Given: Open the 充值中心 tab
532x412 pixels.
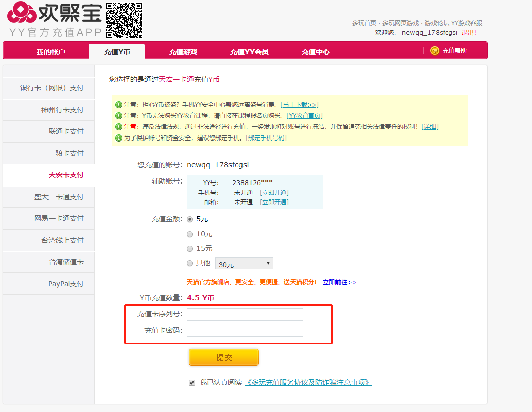Looking at the screenshot, I should click(316, 52).
